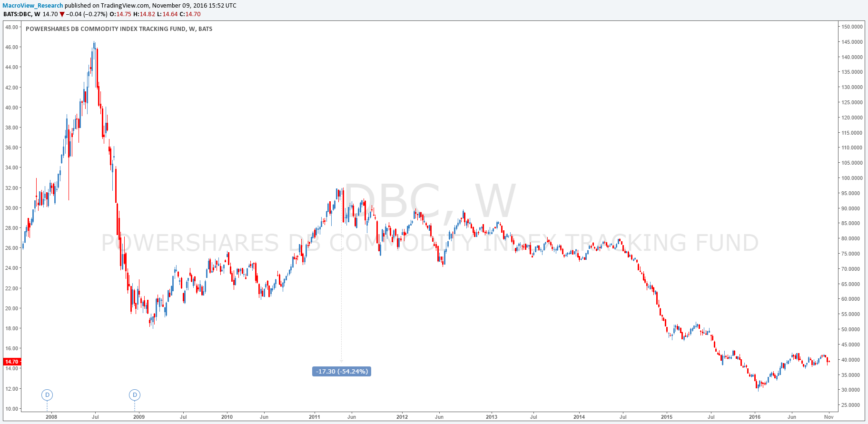Click the 2010 label on time axis

[227, 417]
